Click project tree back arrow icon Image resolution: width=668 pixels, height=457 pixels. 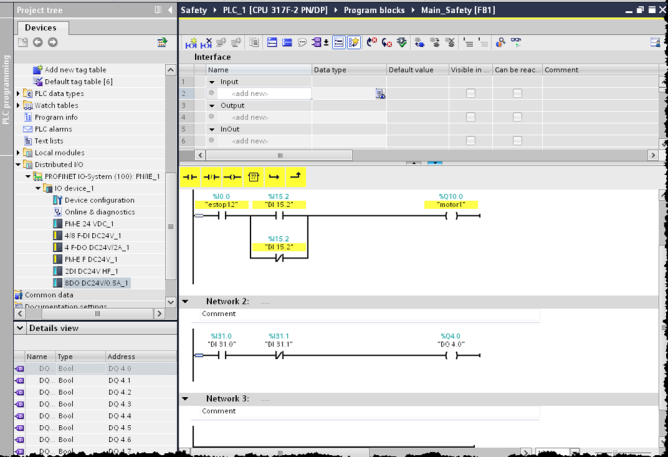[38, 42]
